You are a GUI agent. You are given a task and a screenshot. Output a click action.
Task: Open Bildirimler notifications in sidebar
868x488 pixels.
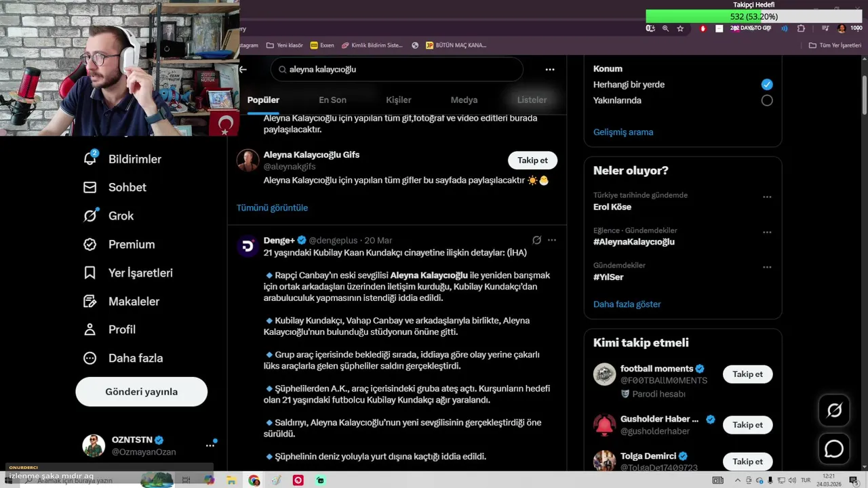click(122, 159)
